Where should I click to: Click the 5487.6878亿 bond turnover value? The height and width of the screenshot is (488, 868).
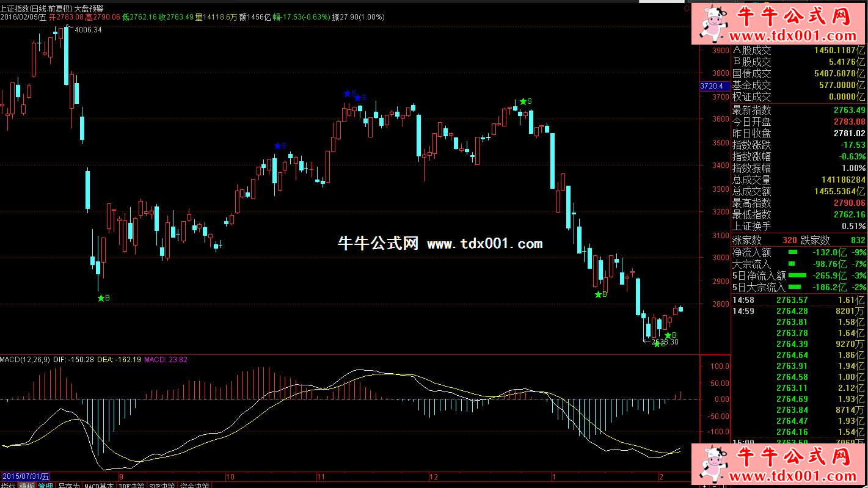point(839,74)
